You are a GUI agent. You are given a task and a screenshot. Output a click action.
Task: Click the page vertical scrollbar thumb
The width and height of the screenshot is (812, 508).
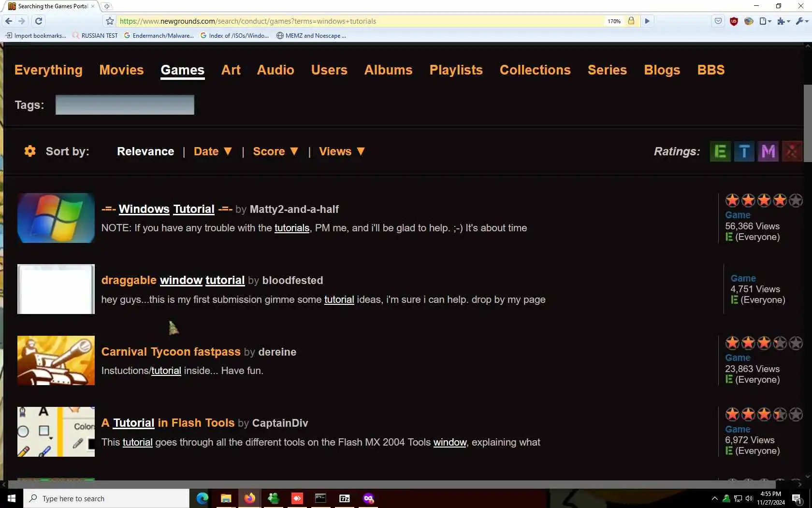[808, 123]
